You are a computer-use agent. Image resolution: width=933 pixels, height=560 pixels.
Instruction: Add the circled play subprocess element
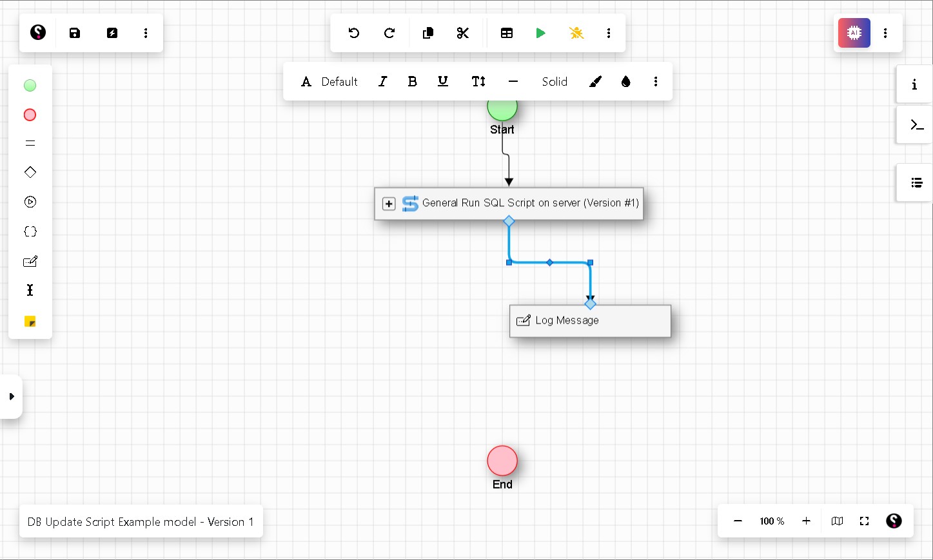click(x=30, y=202)
